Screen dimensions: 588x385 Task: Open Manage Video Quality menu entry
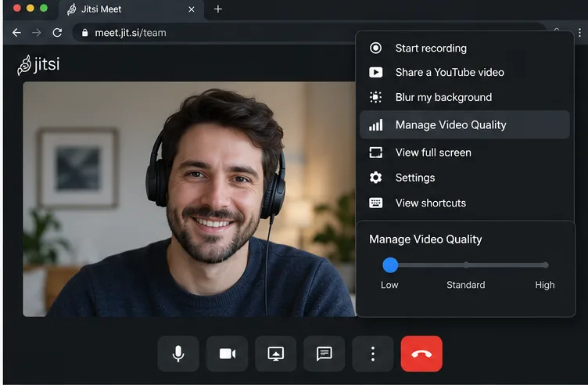(464, 124)
